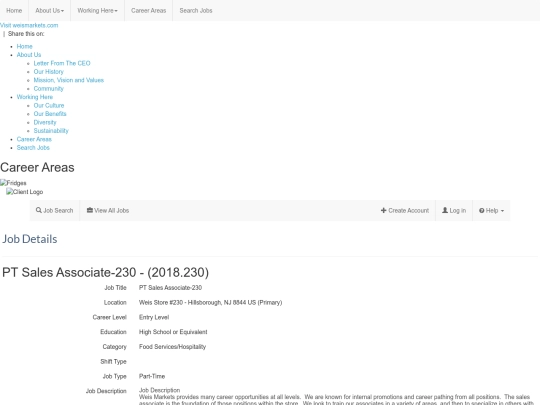Open the Our Culture link
540x405 pixels.
click(49, 105)
